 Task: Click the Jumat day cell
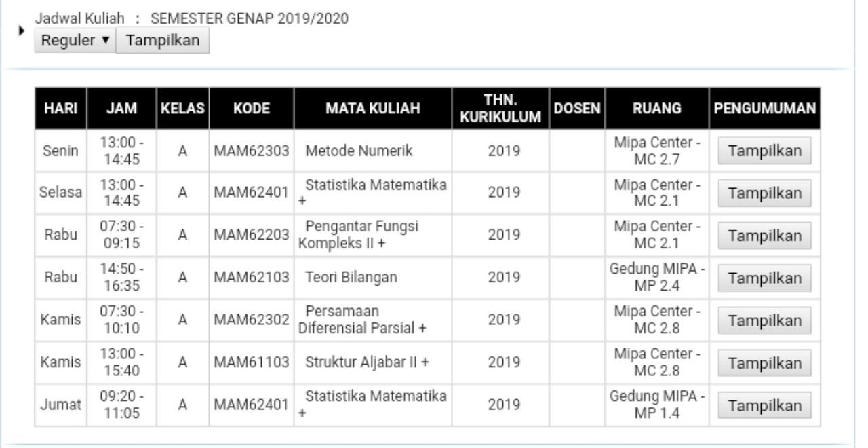60,405
